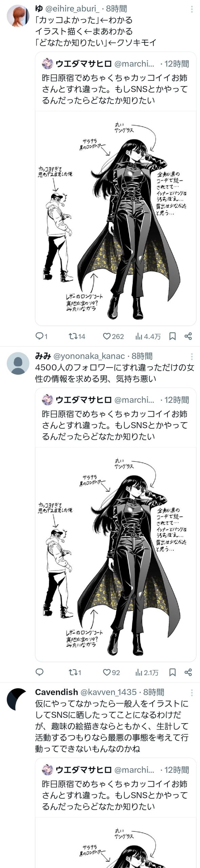
Task: Bookmark the eihire_aburi_ tweet
Action: point(172,336)
